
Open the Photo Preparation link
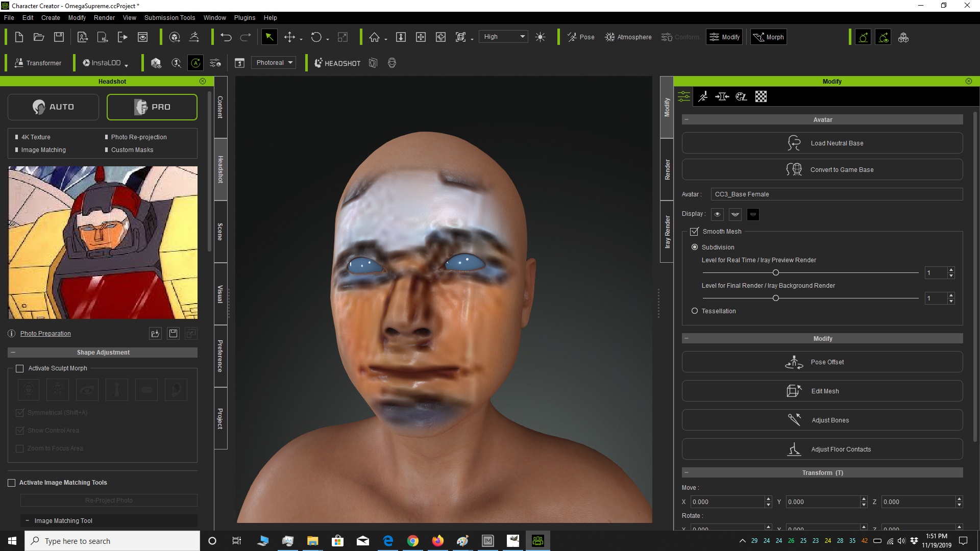pos(45,333)
